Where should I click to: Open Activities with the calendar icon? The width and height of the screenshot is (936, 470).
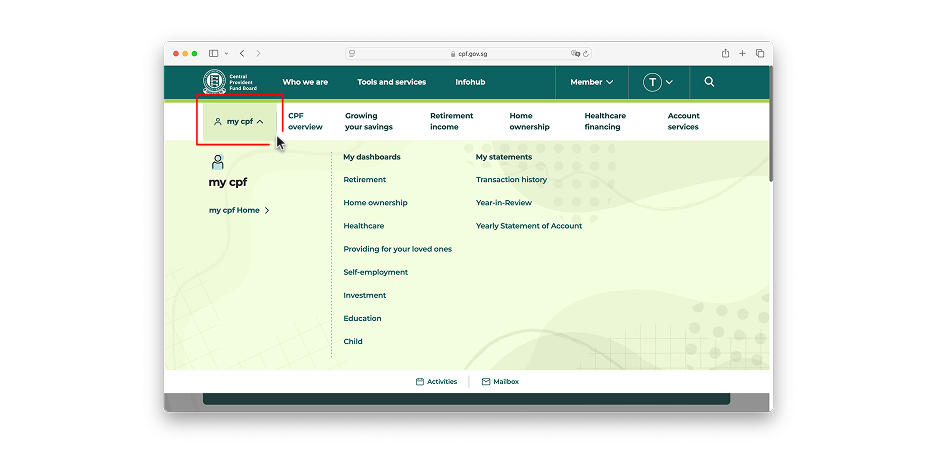(436, 382)
